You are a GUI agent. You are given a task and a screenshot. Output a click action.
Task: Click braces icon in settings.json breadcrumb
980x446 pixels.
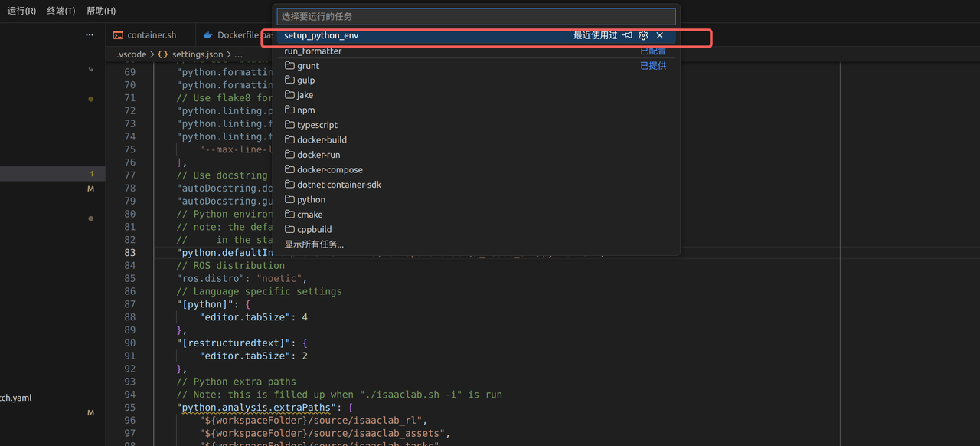pos(163,55)
